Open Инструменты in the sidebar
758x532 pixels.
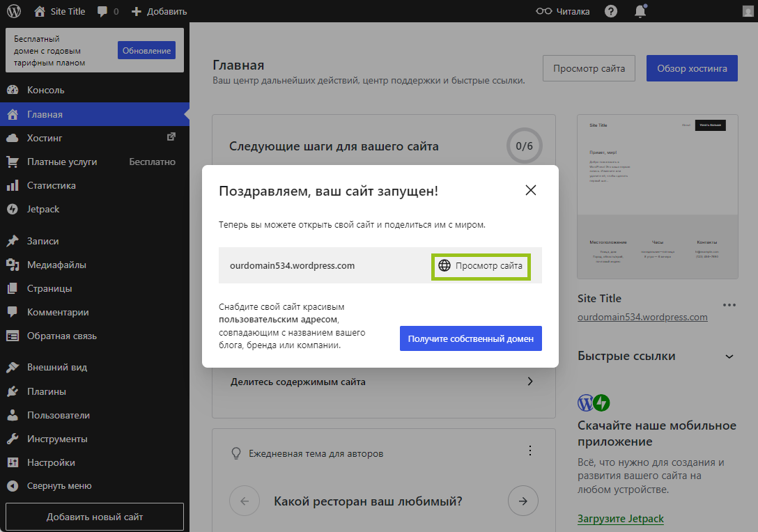[95, 439]
